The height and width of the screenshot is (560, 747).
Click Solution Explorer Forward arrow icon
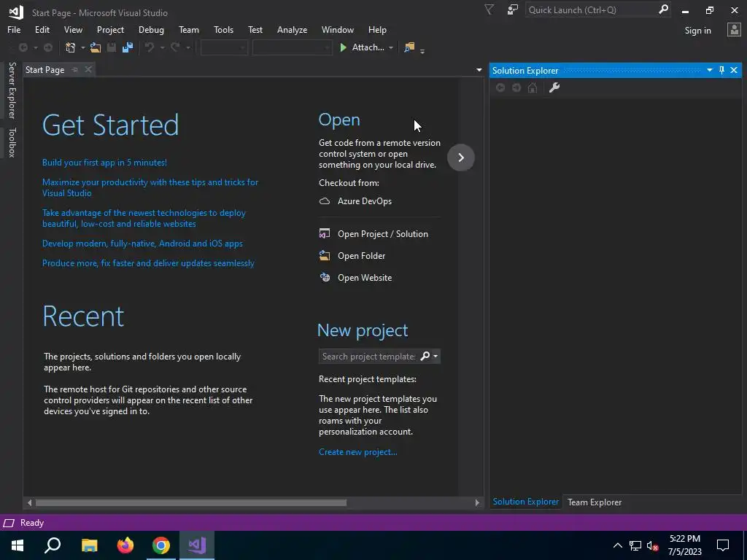[516, 88]
